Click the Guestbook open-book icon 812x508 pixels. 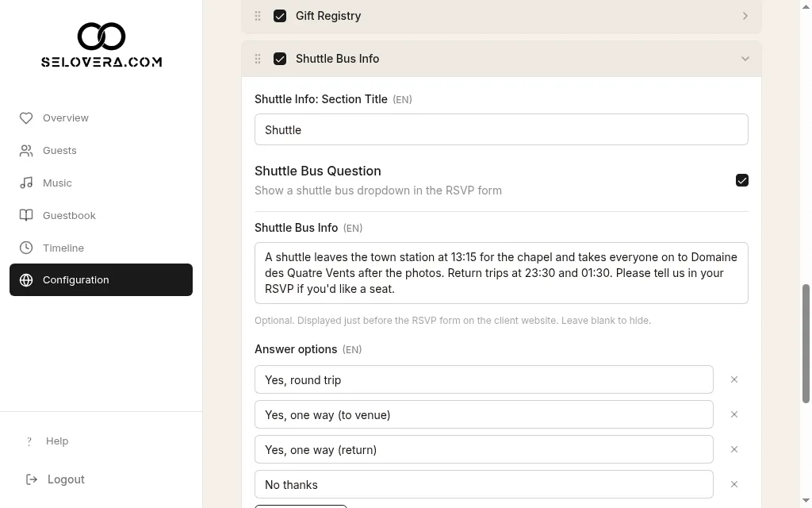[x=26, y=216]
